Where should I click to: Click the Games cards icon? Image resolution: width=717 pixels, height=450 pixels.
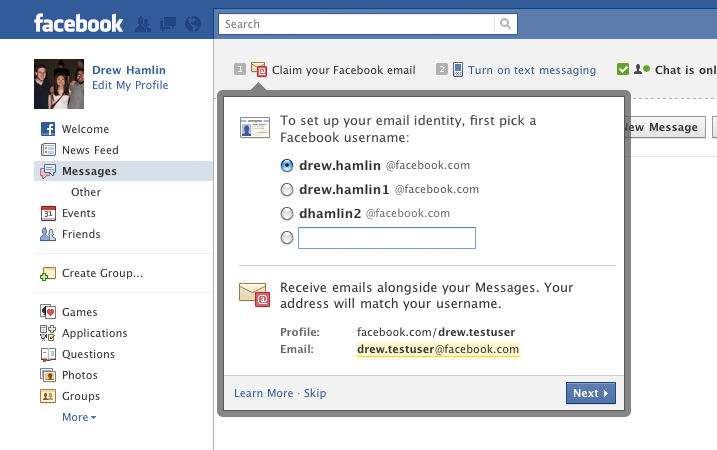48,312
